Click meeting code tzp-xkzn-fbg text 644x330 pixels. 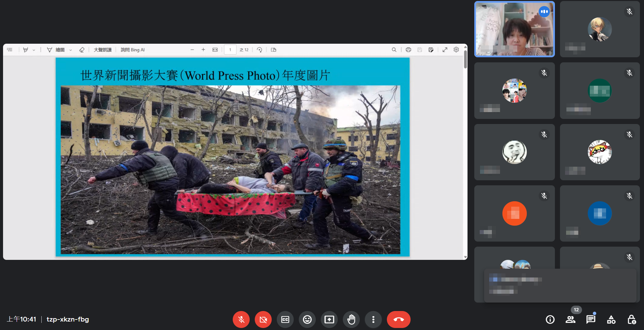(x=68, y=319)
